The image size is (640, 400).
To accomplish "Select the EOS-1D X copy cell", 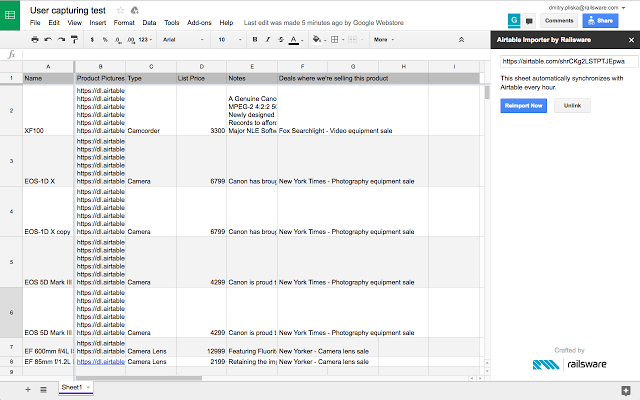I will [x=48, y=211].
